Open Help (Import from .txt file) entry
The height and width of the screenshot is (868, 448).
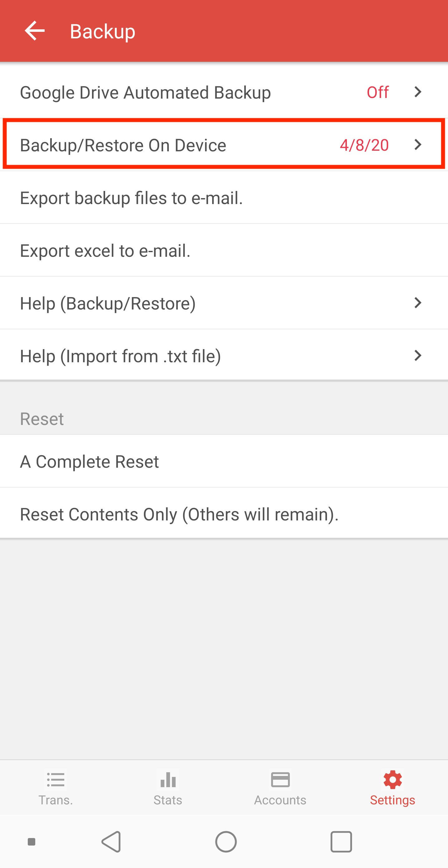click(x=224, y=355)
